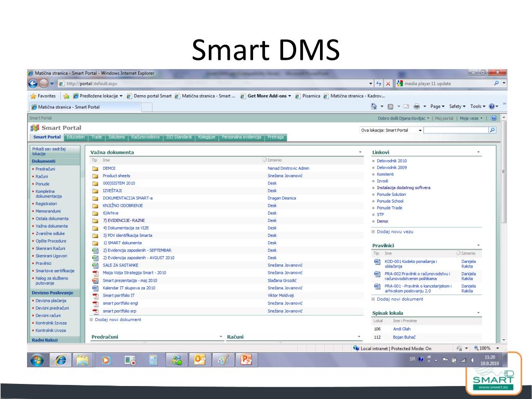The width and height of the screenshot is (532, 399).
Task: Open Windows Explorer folder on the taskbar
Action: [x=83, y=360]
